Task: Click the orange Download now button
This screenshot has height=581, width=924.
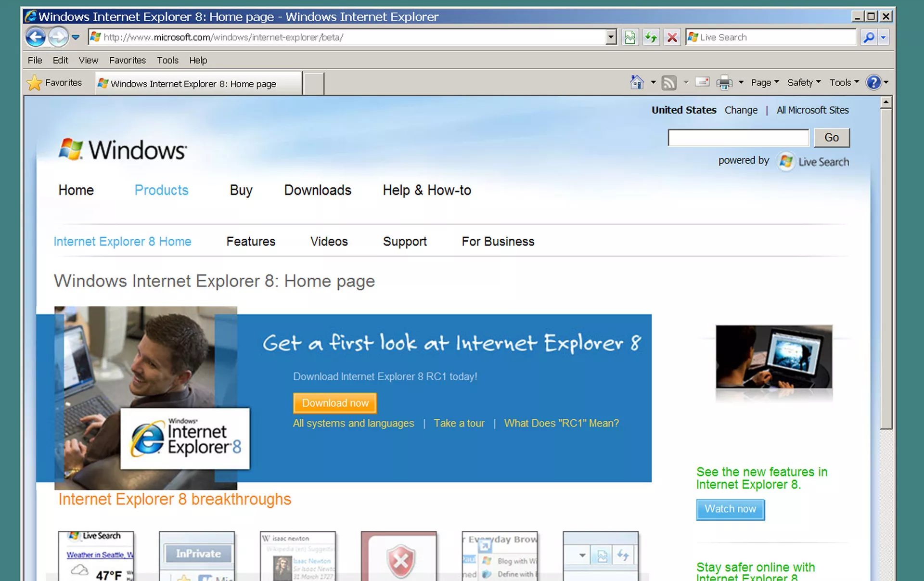Action: (x=335, y=403)
